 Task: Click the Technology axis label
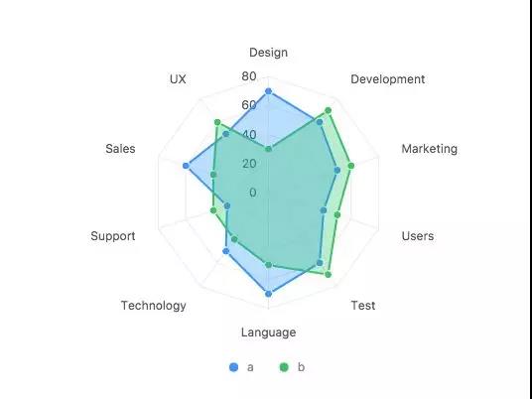pyautogui.click(x=154, y=306)
